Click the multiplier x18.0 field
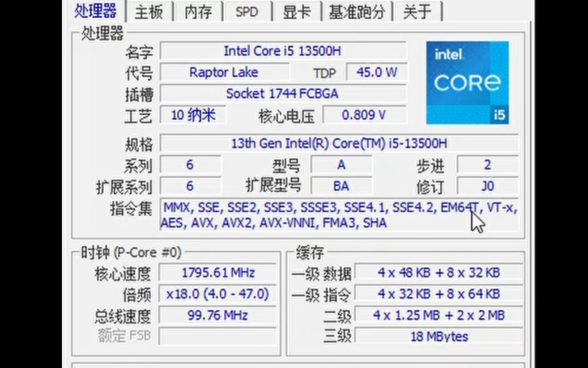This screenshot has width=588, height=368. pos(218,294)
